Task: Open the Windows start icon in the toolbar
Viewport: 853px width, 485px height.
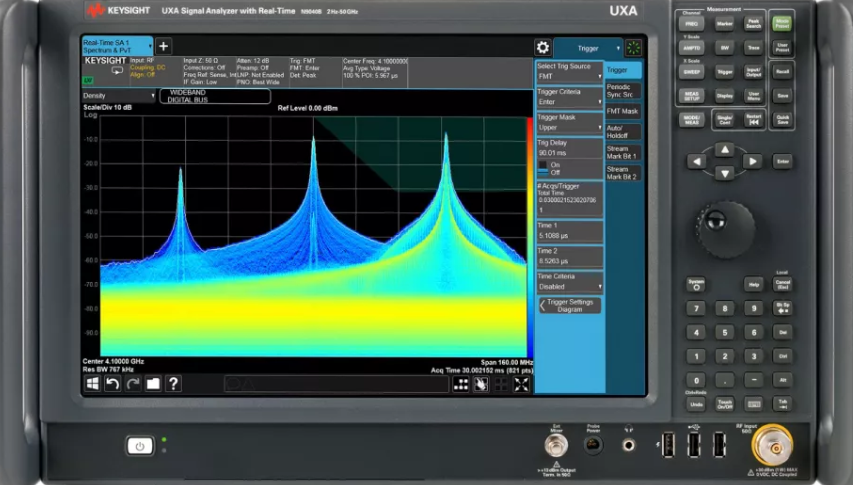Action: (92, 384)
